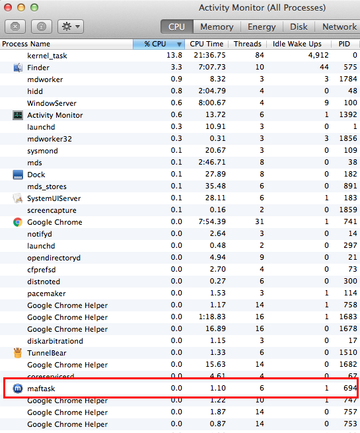Select the cfprefsd process
Image resolution: width=360 pixels, height=433 pixels.
41,270
